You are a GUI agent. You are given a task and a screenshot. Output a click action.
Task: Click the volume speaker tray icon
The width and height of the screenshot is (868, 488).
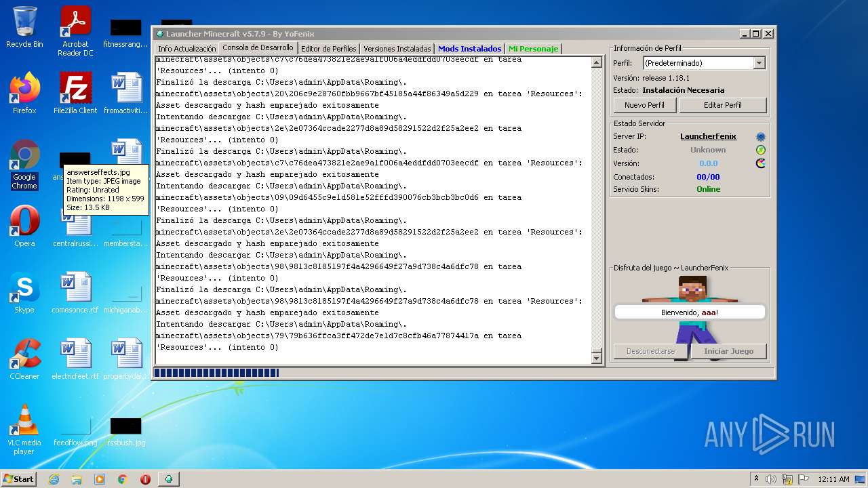point(771,479)
